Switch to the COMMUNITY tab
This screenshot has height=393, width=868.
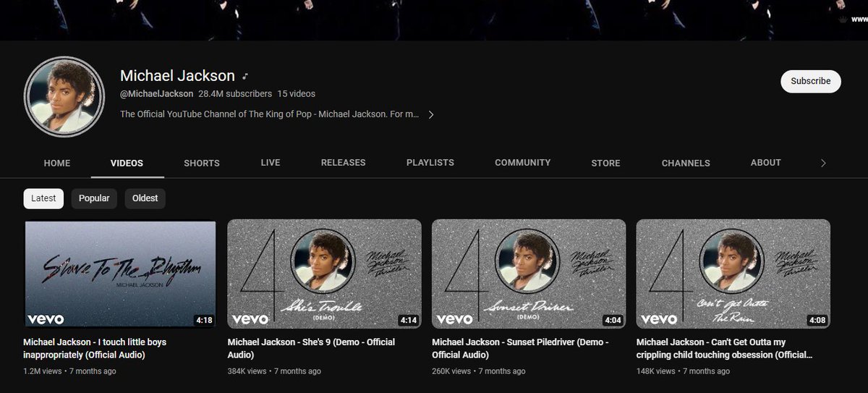tap(523, 162)
